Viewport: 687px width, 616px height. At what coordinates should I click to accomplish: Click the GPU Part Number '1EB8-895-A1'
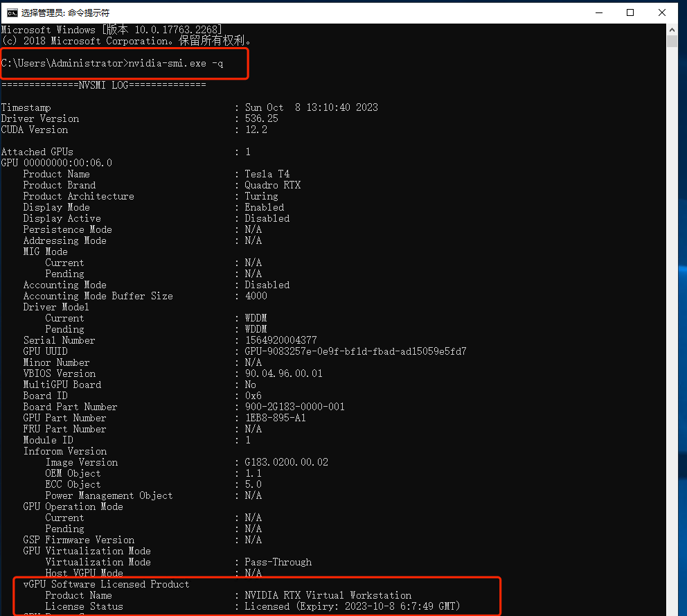coord(276,418)
